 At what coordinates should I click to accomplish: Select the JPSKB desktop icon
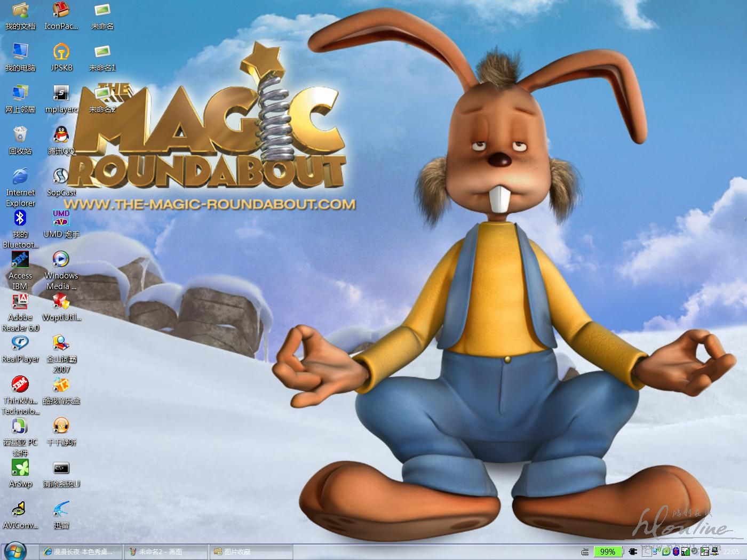coord(61,52)
